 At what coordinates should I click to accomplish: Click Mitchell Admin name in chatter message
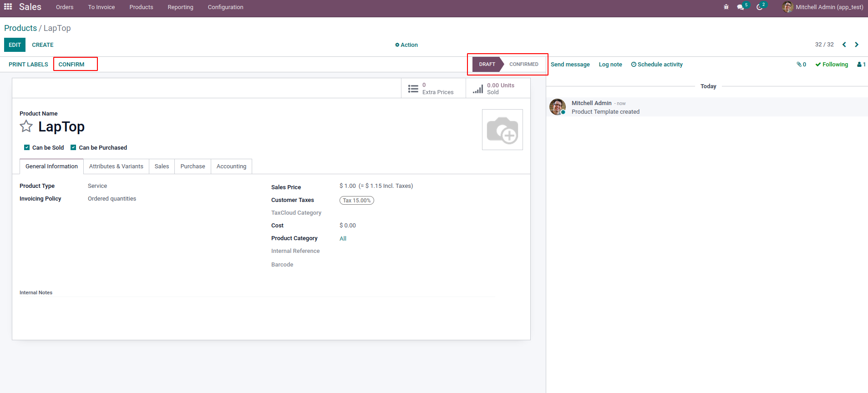591,103
